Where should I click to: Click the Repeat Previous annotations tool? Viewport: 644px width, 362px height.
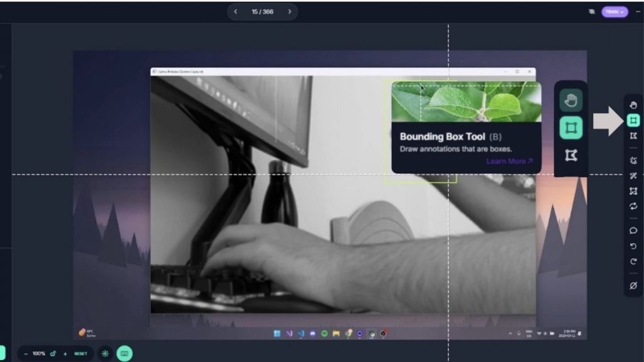tap(633, 207)
